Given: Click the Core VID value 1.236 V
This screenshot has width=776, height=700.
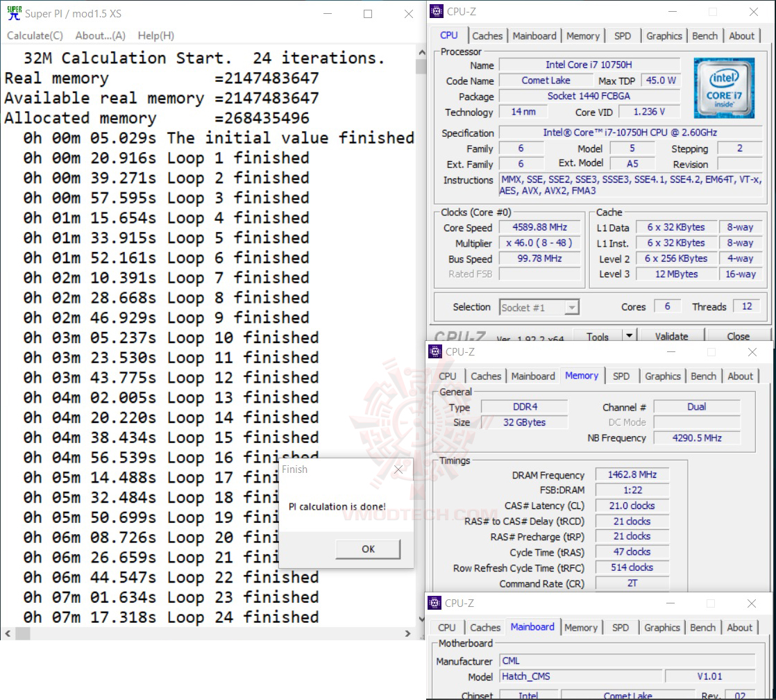Looking at the screenshot, I should click(649, 112).
